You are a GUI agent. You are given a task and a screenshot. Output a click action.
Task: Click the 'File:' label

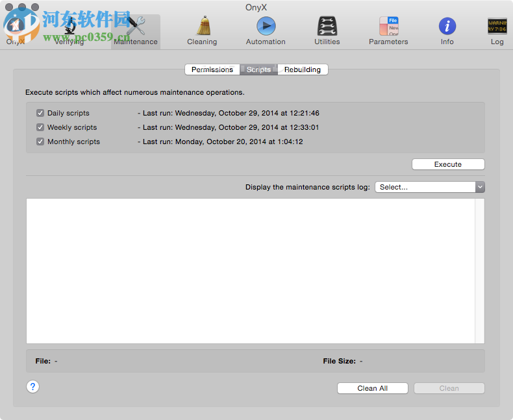point(43,361)
